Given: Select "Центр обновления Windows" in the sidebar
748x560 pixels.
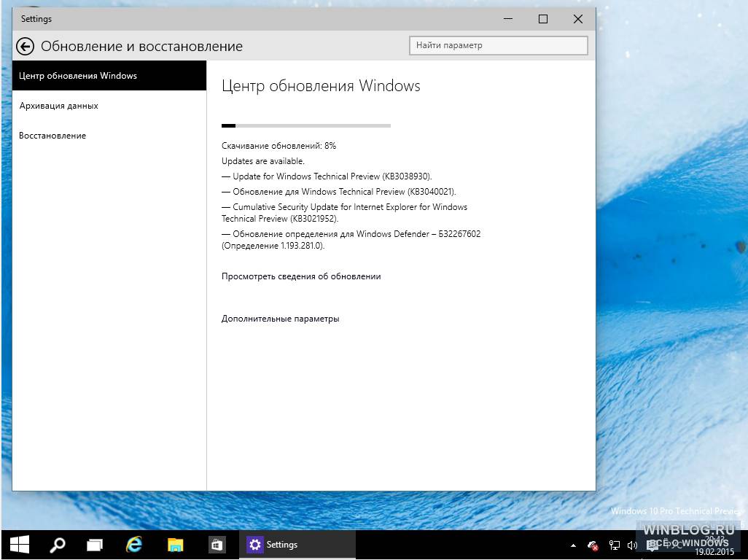Looking at the screenshot, I should coord(109,75).
